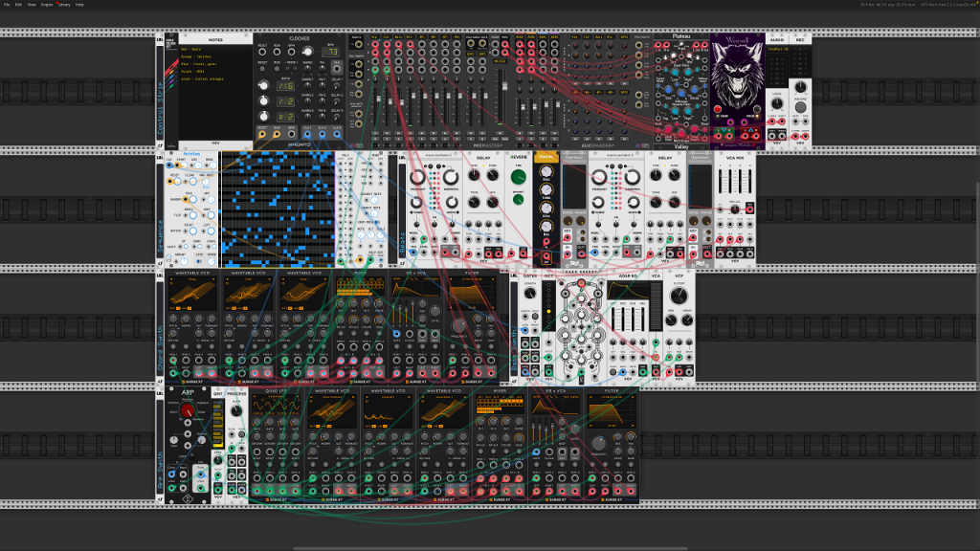The width and height of the screenshot is (980, 551).
Task: Click the orange RESET output jack on Clocked
Action: point(262,134)
